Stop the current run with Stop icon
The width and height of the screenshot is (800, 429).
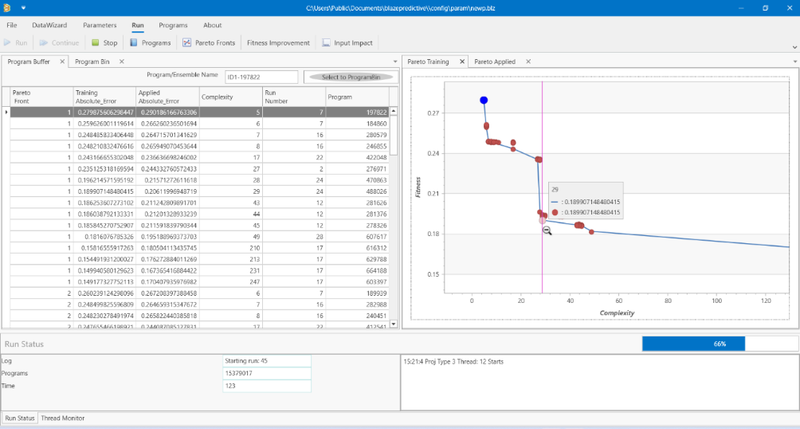click(x=95, y=43)
